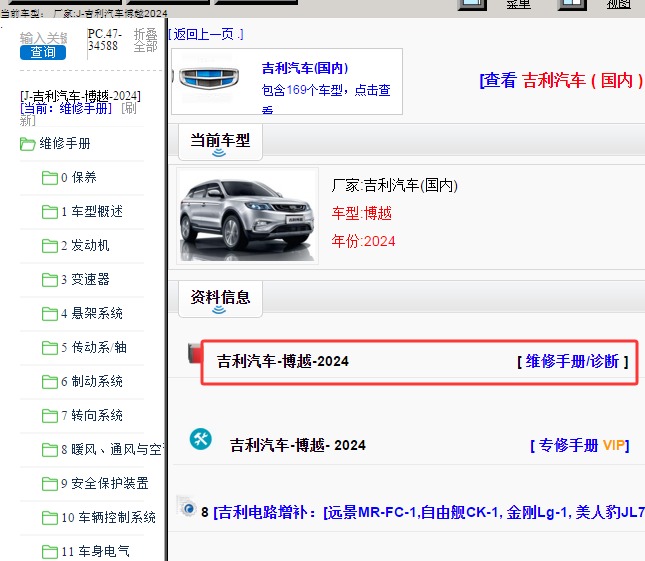Click folder icon for 4 悬架系统

coord(49,314)
